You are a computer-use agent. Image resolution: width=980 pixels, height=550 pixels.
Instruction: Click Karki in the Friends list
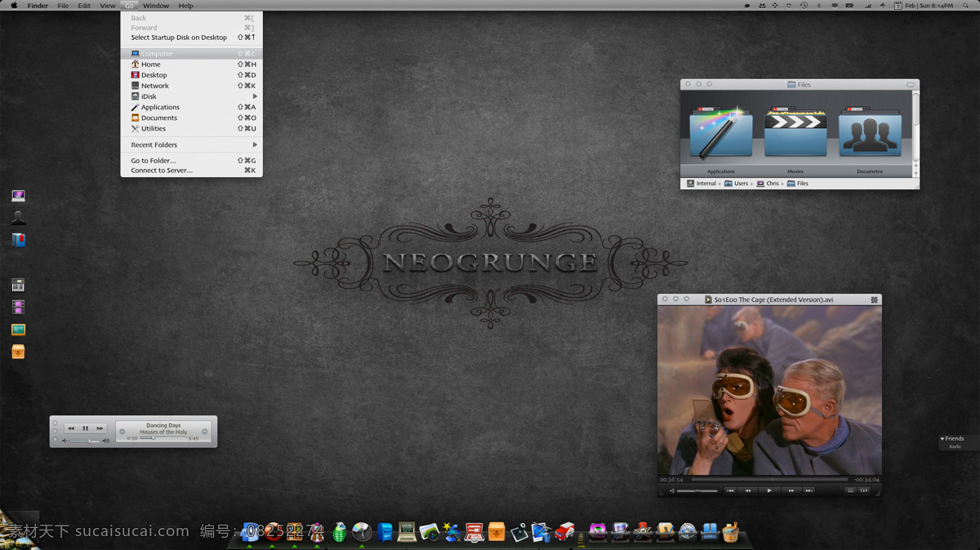click(955, 446)
